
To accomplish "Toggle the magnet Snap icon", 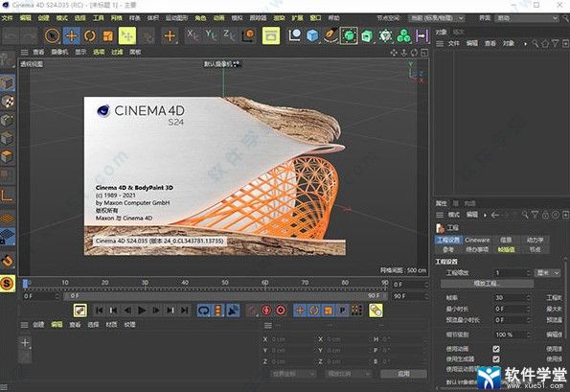I will pos(8,261).
